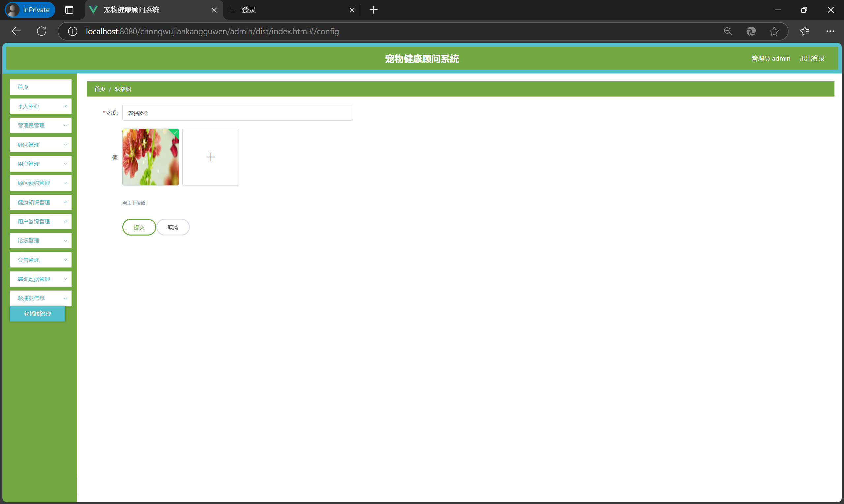844x504 pixels.
Task: Click the 取消 cancel button
Action: pos(173,227)
